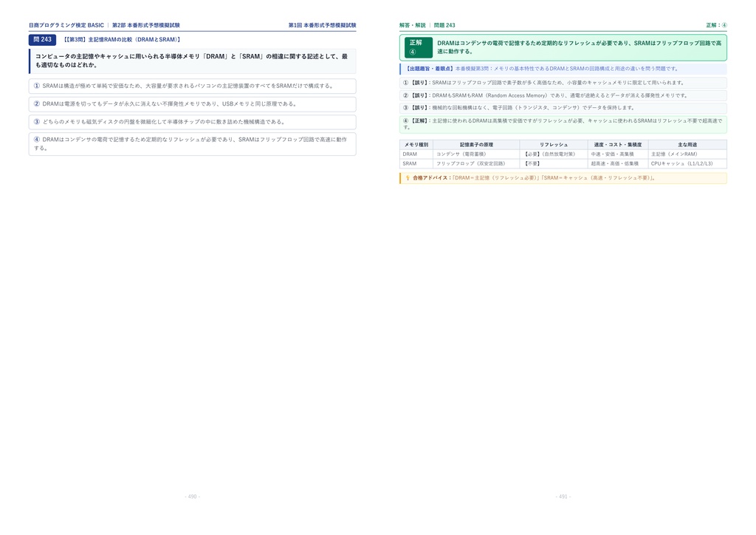Image resolution: width=756 pixels, height=535 pixels.
Task: Click the '【出題趣旨・着眼点】' note line
Action: [563, 69]
